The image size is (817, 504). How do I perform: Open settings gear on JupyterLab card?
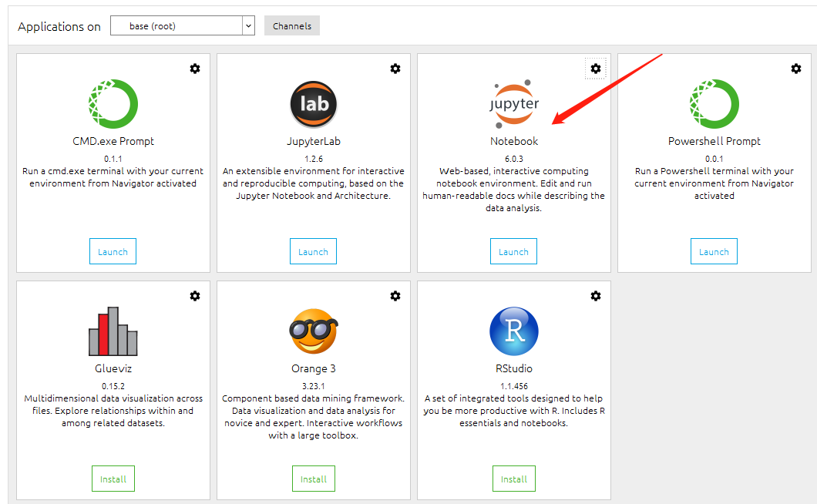point(395,69)
